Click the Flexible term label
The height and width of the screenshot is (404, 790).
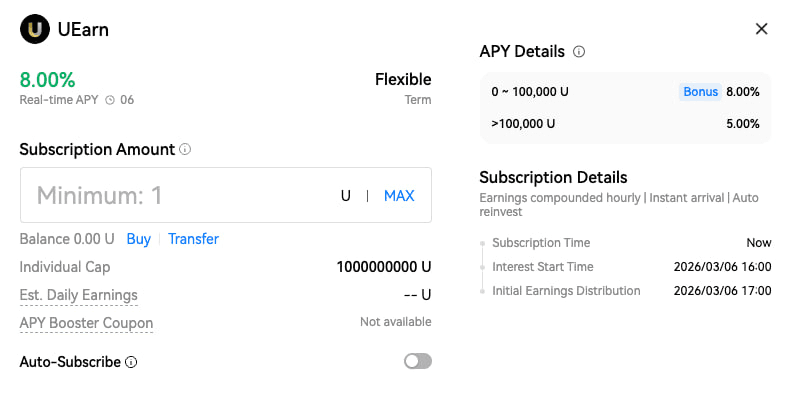click(x=403, y=80)
